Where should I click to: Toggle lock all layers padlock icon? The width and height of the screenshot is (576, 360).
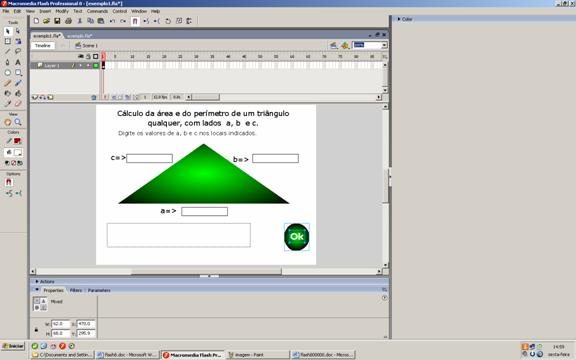(88, 56)
